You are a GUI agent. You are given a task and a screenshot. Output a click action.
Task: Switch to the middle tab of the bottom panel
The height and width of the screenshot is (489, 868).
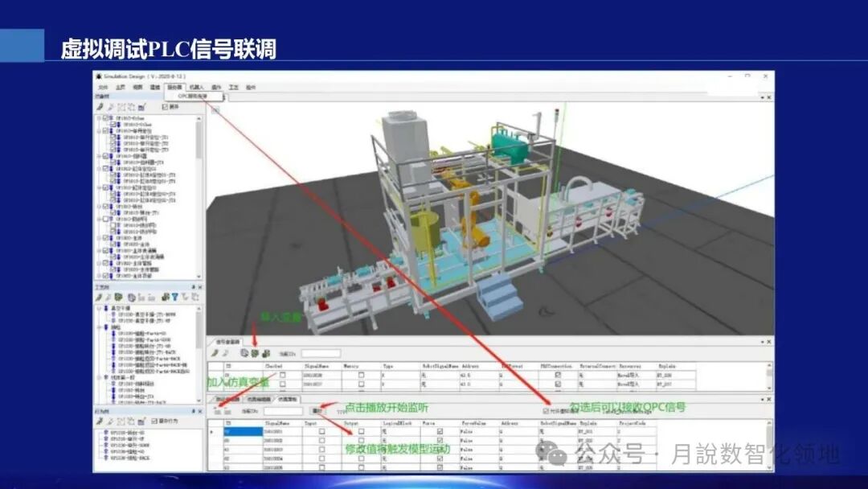[259, 399]
